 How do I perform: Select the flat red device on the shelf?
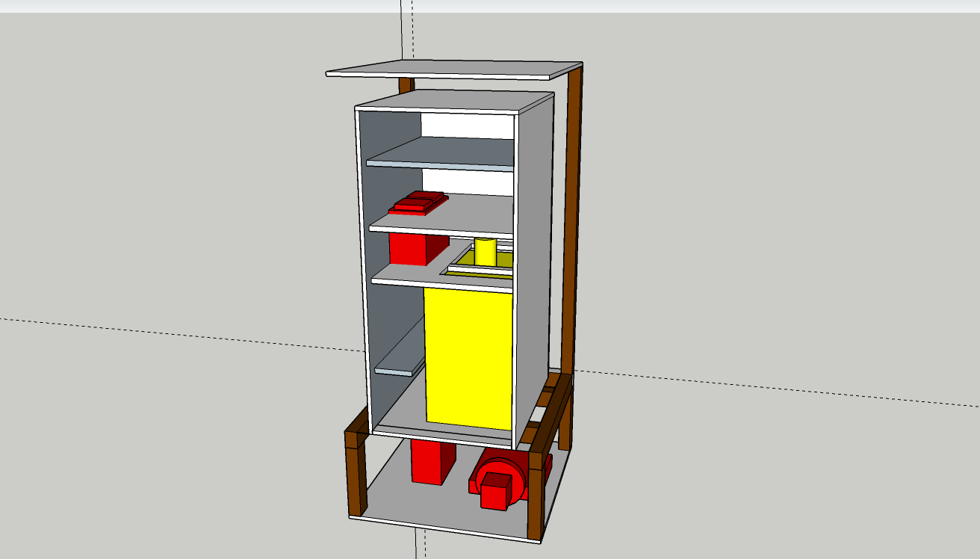pyautogui.click(x=418, y=203)
